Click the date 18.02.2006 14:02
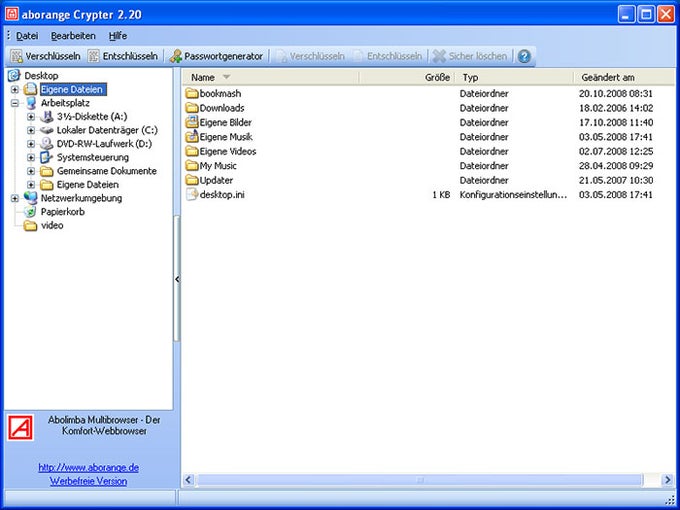680x510 pixels. coord(616,108)
